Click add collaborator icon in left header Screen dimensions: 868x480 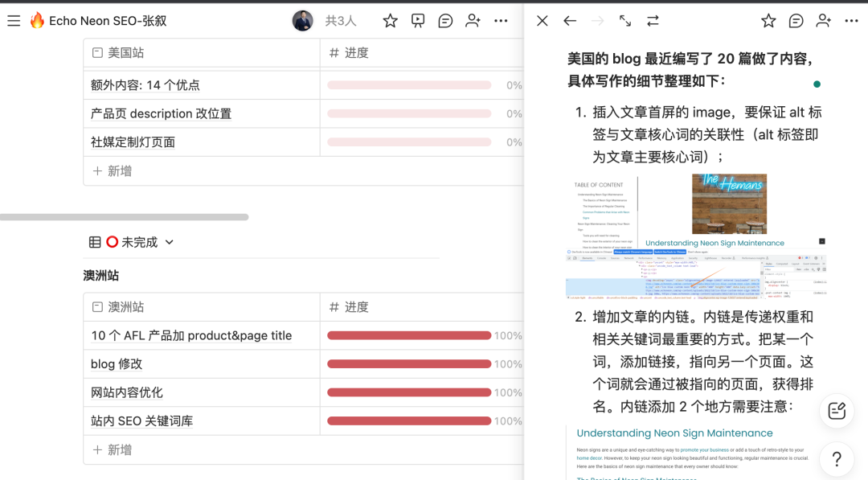tap(473, 21)
